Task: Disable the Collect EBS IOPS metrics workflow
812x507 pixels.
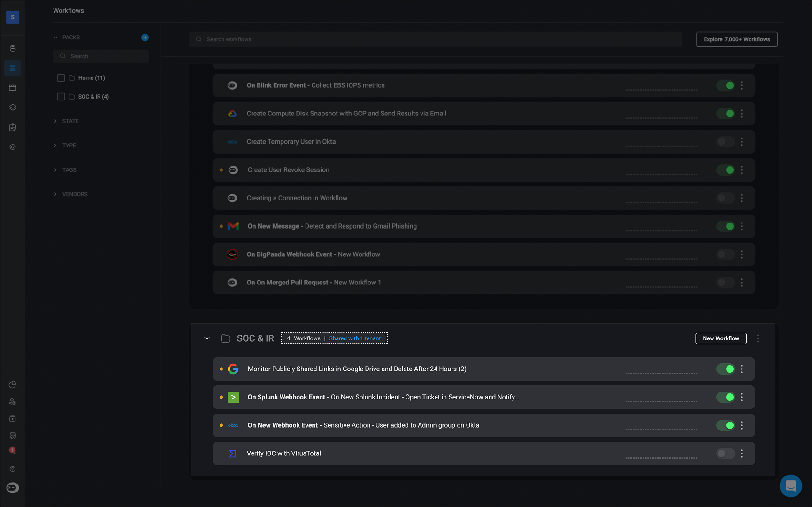Action: click(x=725, y=85)
